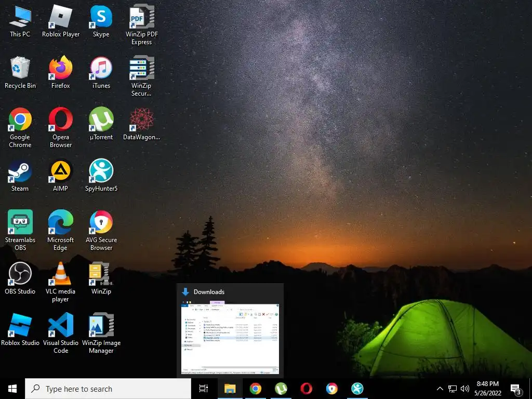Select the Streamlabs OBS shortcut
532x399 pixels.
tap(20, 231)
